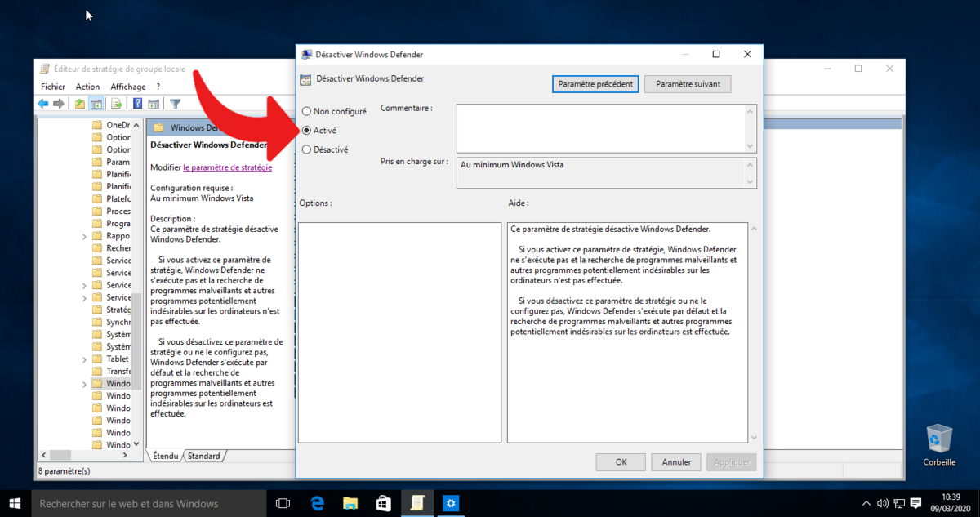
Task: Click the tree pane horizontal scrollbar left arrow
Action: click(x=43, y=456)
